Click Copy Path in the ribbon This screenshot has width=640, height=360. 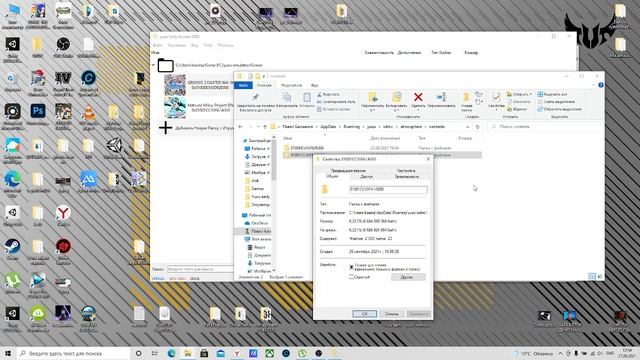(336, 102)
